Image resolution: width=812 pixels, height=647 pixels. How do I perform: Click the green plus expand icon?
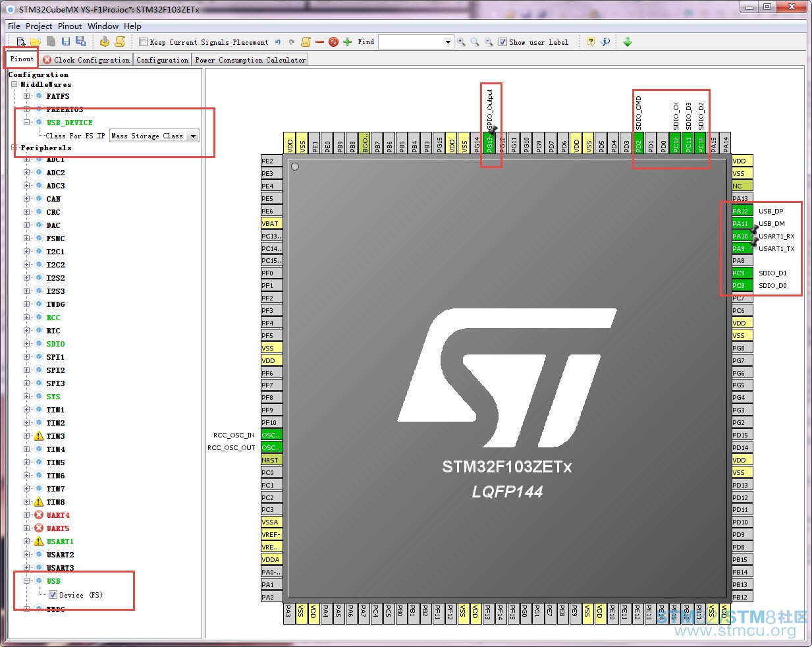[x=347, y=42]
